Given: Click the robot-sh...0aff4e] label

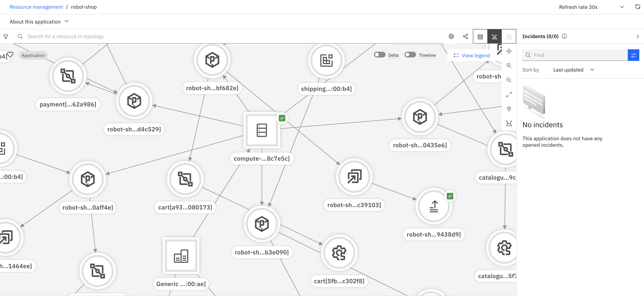Looking at the screenshot, I should [88, 207].
